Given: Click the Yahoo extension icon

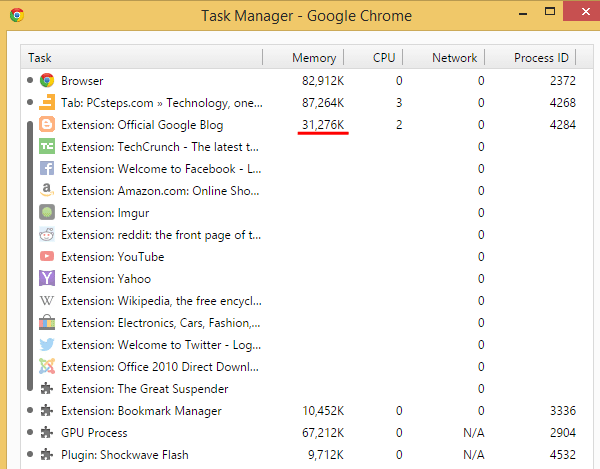Looking at the screenshot, I should click(x=47, y=278).
